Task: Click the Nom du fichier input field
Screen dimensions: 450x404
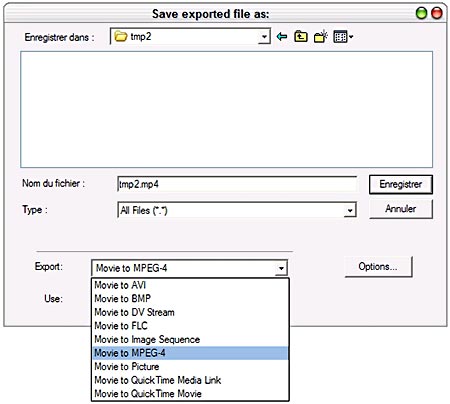Action: click(x=237, y=184)
